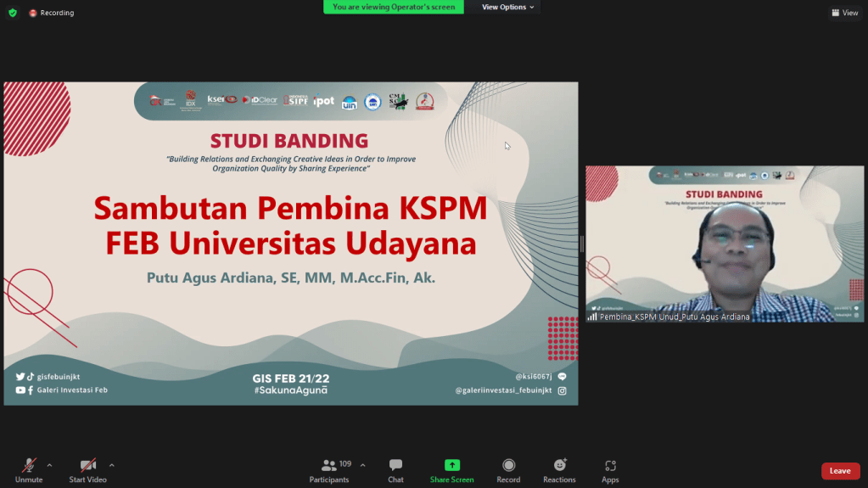This screenshot has height=488, width=868.
Task: Open the View layout menu
Action: click(x=845, y=13)
